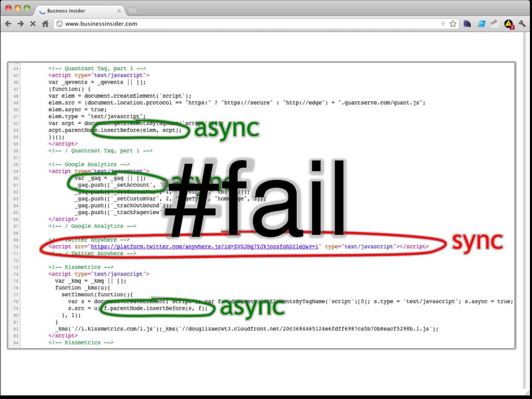Click the green zoom window button

(27, 8)
